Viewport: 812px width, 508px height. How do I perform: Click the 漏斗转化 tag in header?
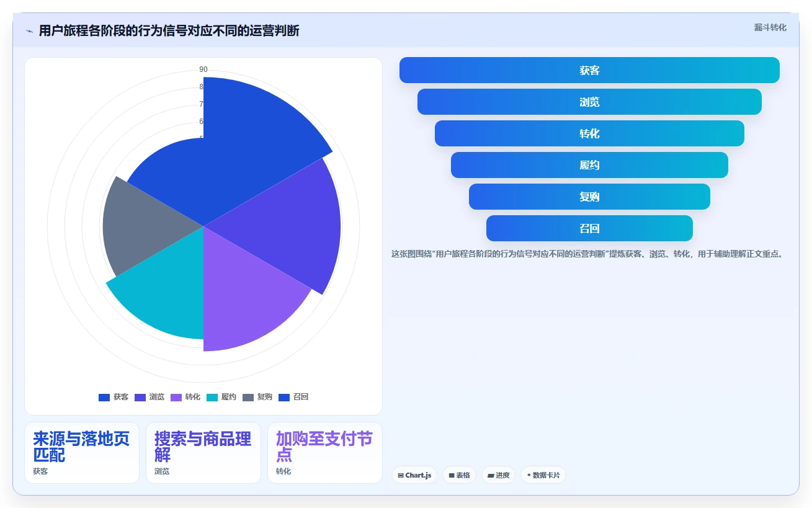(x=770, y=27)
